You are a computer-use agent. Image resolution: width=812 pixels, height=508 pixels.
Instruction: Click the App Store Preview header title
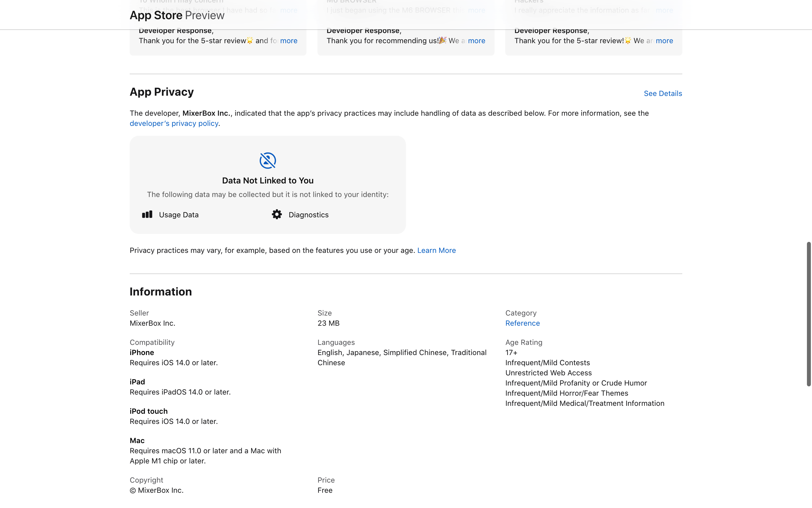click(177, 16)
